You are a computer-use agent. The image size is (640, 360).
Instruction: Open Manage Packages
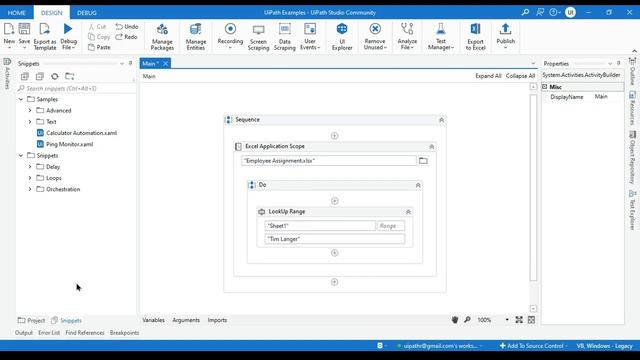(x=162, y=36)
